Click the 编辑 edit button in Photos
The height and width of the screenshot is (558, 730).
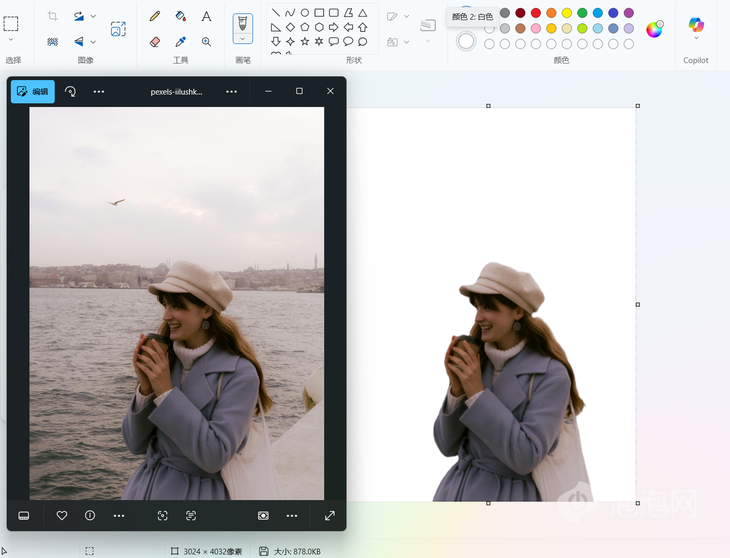coord(33,91)
